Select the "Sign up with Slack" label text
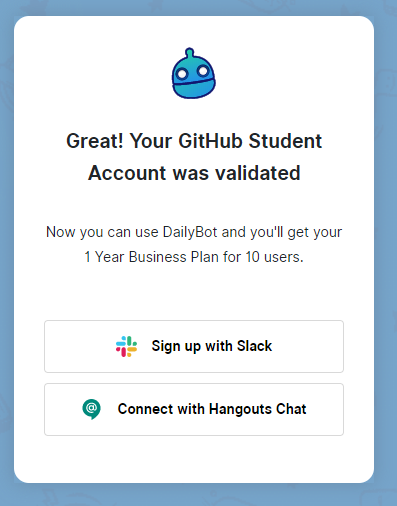This screenshot has height=506, width=397. tap(212, 346)
